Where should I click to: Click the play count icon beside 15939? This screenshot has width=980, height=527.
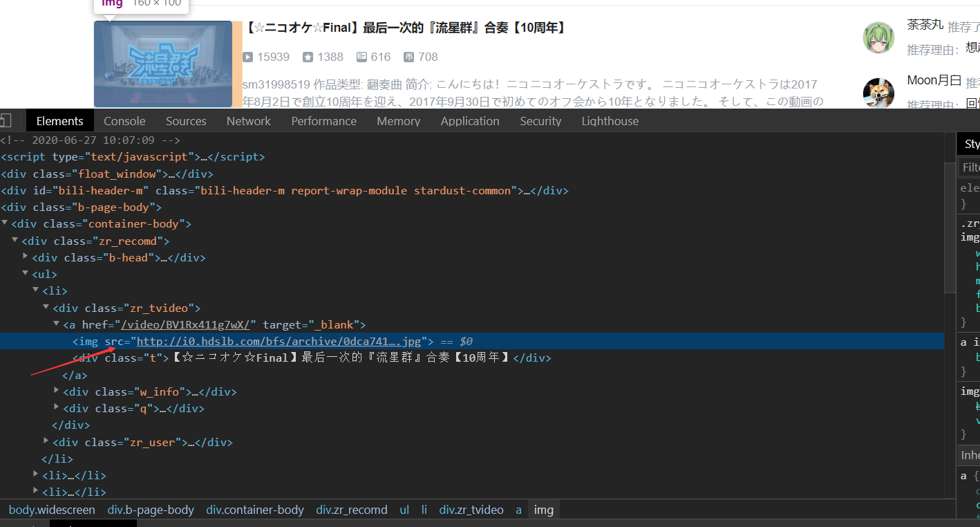[x=248, y=57]
